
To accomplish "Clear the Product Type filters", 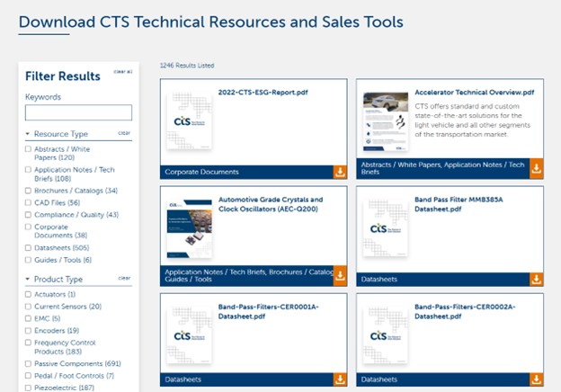I will pyautogui.click(x=124, y=278).
